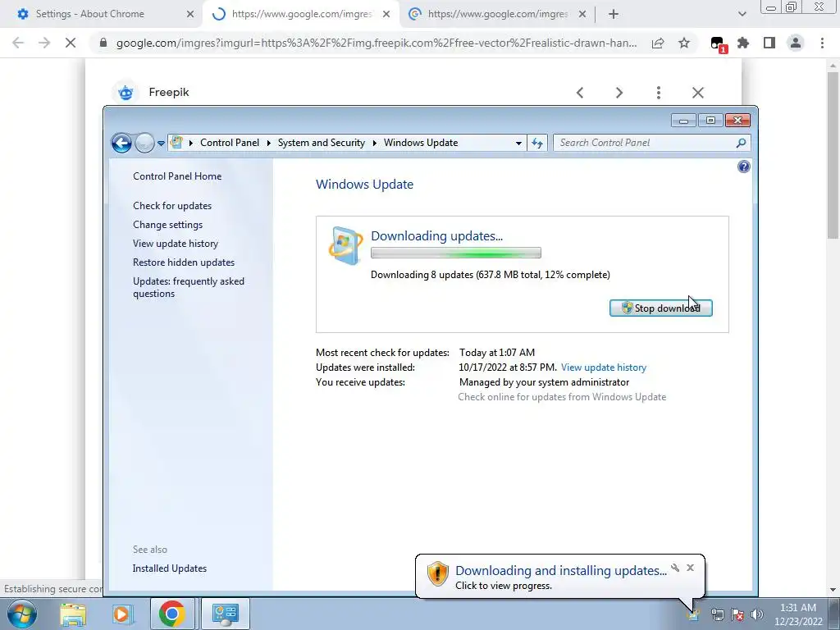Viewport: 840px width, 630px height.
Task: Click the Downloading and installing updates balloon text
Action: pyautogui.click(x=561, y=571)
